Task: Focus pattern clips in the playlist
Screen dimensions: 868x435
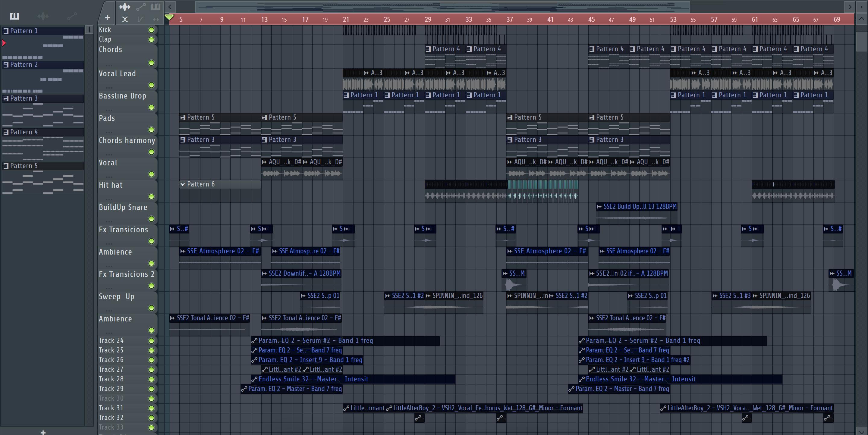Action: pyautogui.click(x=156, y=6)
